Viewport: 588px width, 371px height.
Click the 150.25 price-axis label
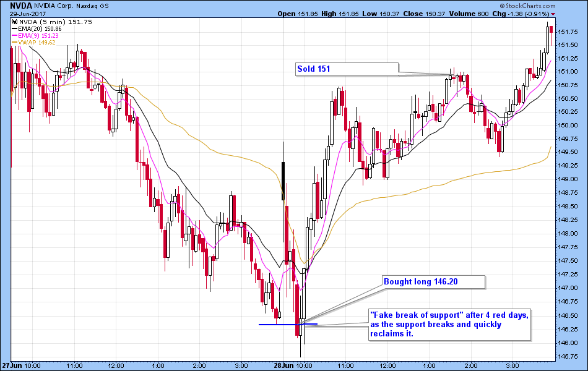568,112
